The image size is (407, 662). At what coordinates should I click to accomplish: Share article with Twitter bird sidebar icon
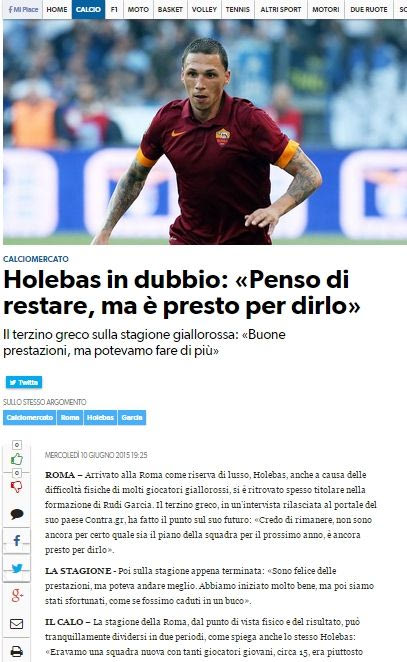[x=16, y=568]
